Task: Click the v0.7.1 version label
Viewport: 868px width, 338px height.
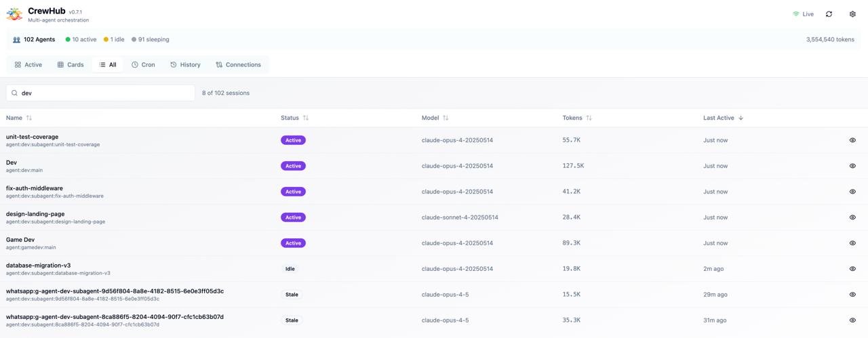Action: 75,12
